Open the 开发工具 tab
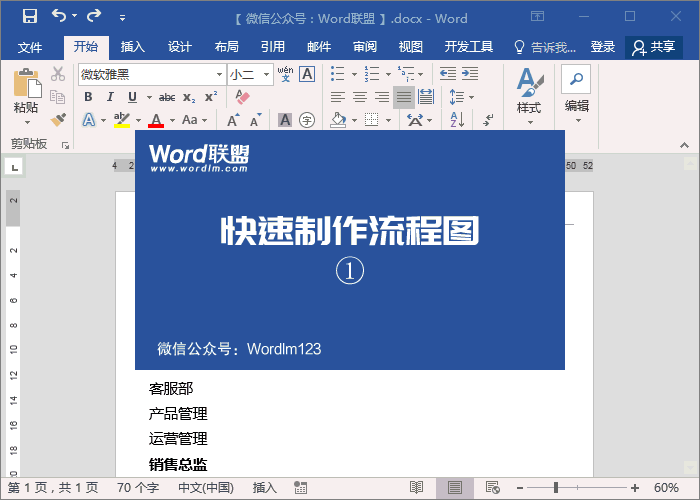 (468, 47)
